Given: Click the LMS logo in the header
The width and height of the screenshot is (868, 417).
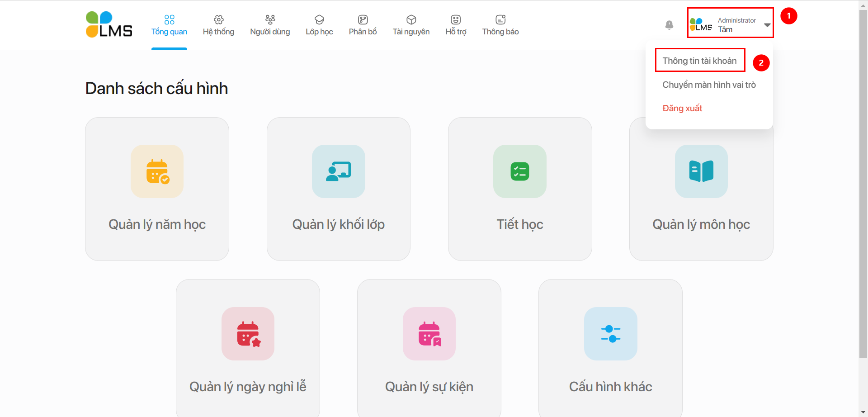Looking at the screenshot, I should 109,24.
